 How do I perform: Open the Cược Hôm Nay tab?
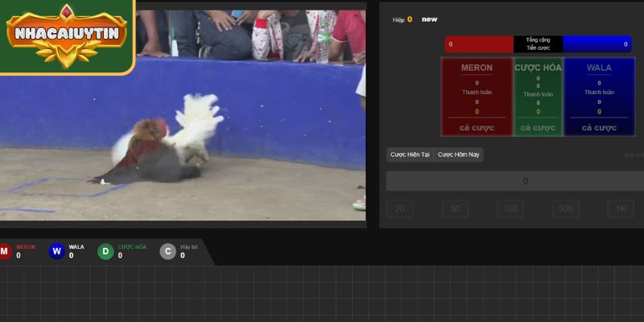[458, 155]
